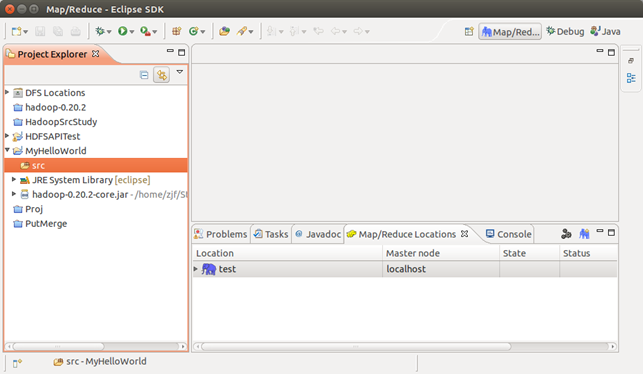Open the Run history dropdown arrow
Viewport: 643px width, 374px height.
132,32
